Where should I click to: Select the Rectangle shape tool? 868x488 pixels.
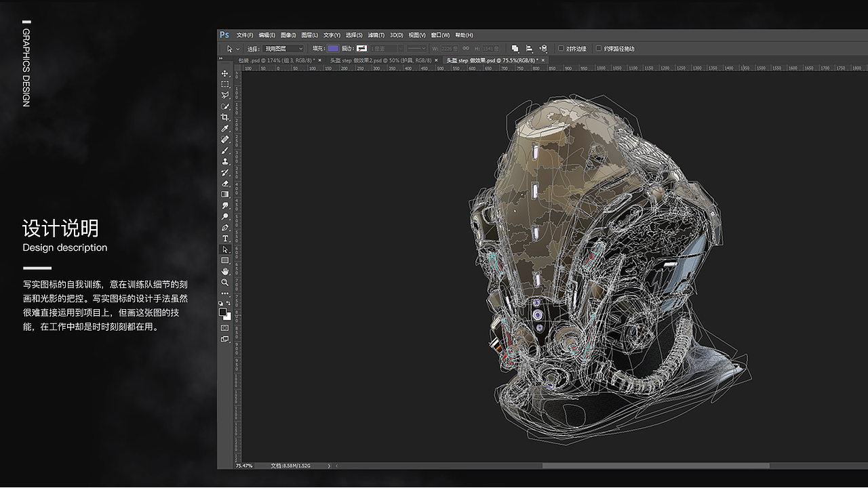pyautogui.click(x=225, y=260)
